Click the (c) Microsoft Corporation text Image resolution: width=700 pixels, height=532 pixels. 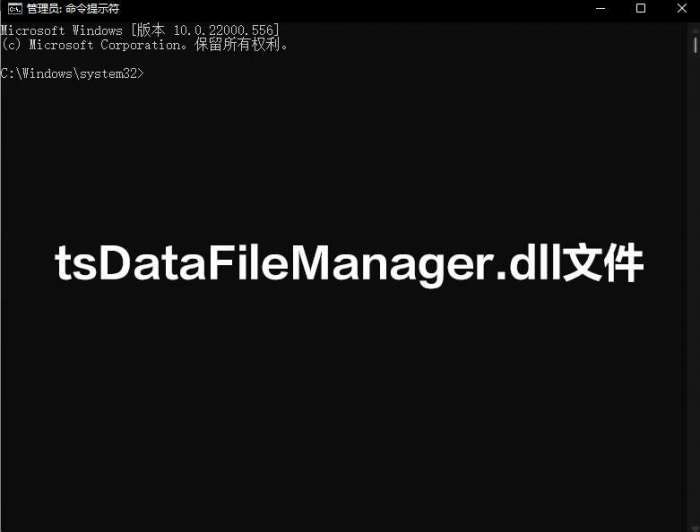[x=92, y=45]
